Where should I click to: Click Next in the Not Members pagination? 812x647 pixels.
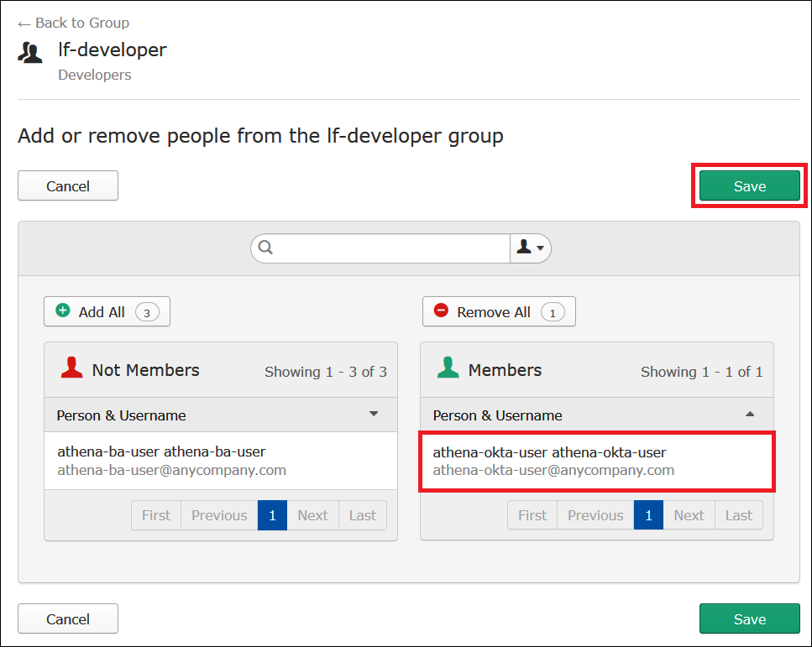[x=312, y=514]
